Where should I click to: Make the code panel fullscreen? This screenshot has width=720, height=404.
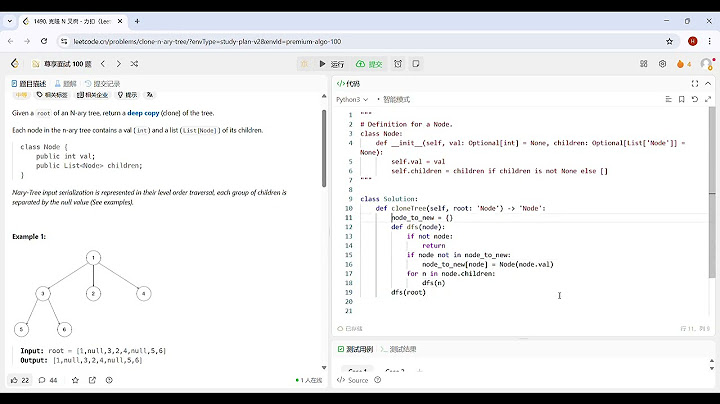pos(695,84)
